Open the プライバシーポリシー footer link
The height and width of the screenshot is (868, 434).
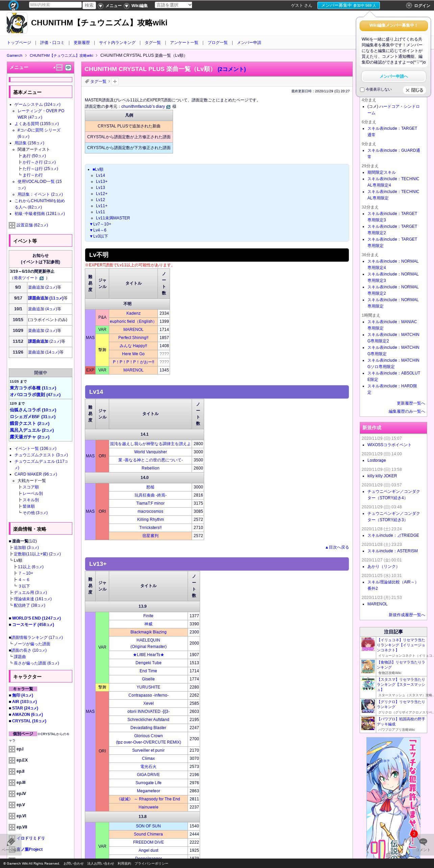point(151,863)
